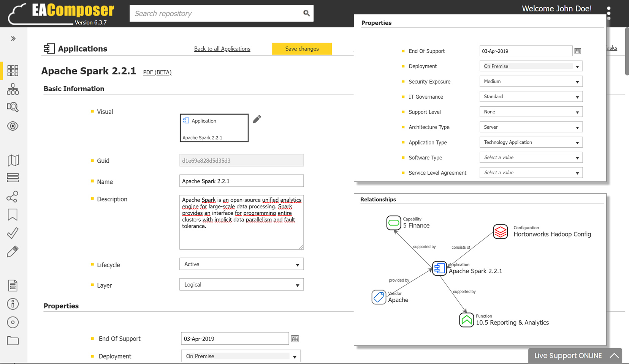Open the bookmark icon in sidebar
This screenshot has width=629, height=364.
point(13,215)
